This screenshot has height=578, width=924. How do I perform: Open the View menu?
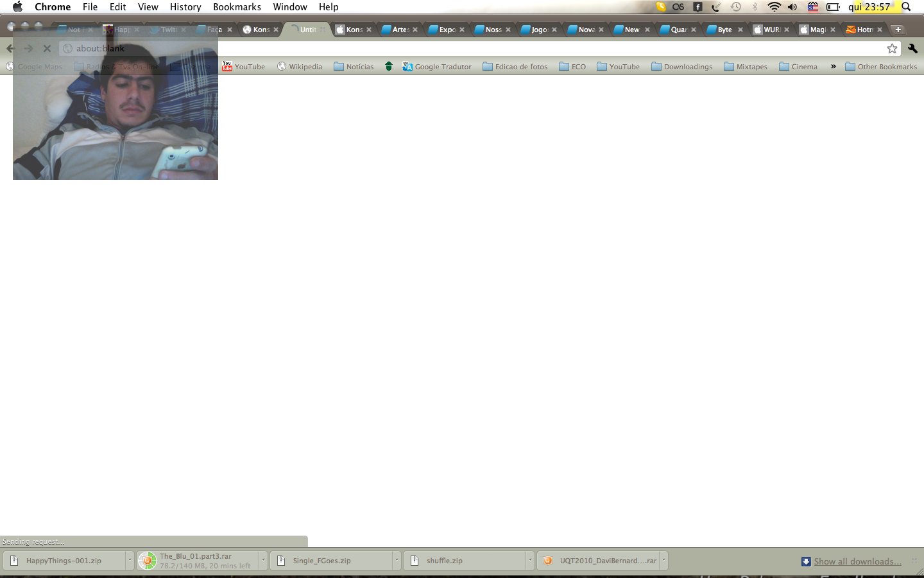(x=148, y=7)
